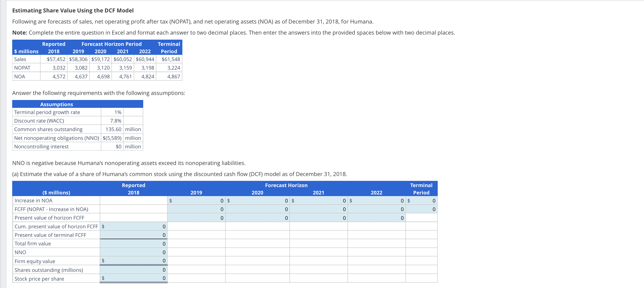Select the Stock price per share input field
This screenshot has width=644, height=288.
coord(134,278)
